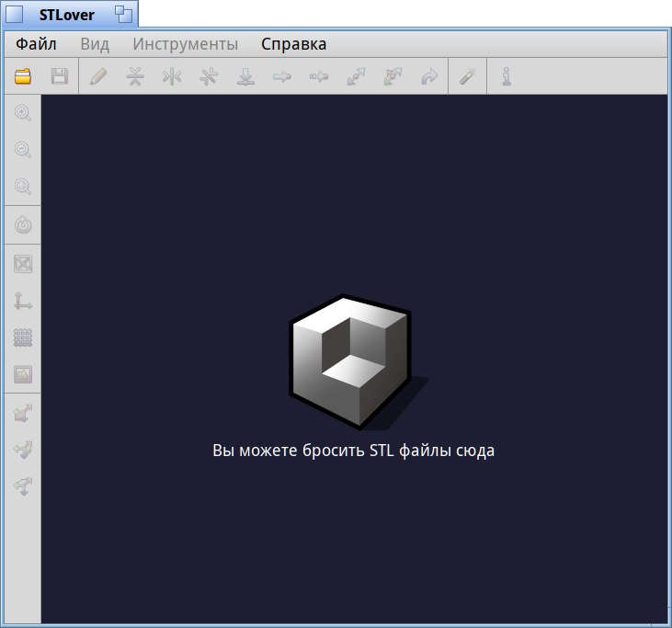
Task: Click the STLover title text
Action: click(67, 15)
